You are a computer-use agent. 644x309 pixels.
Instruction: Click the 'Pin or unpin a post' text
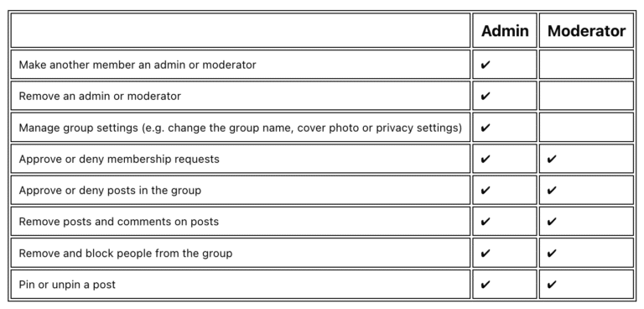(67, 285)
